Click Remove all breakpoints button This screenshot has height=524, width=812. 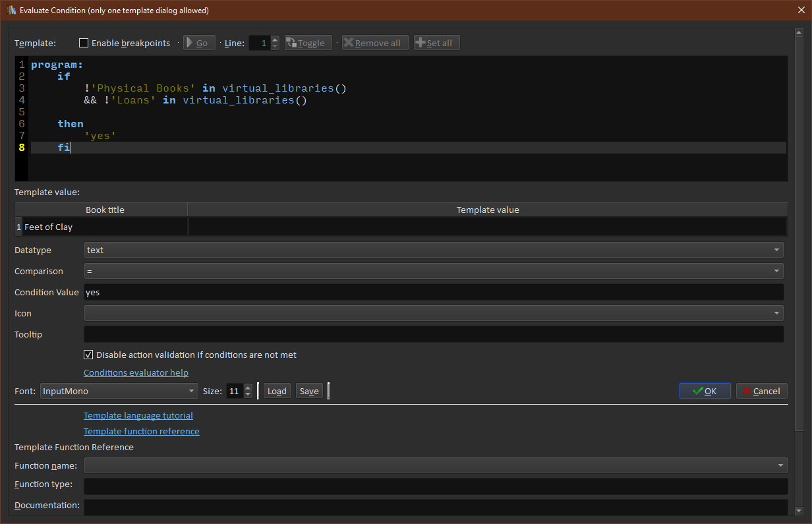tap(374, 43)
